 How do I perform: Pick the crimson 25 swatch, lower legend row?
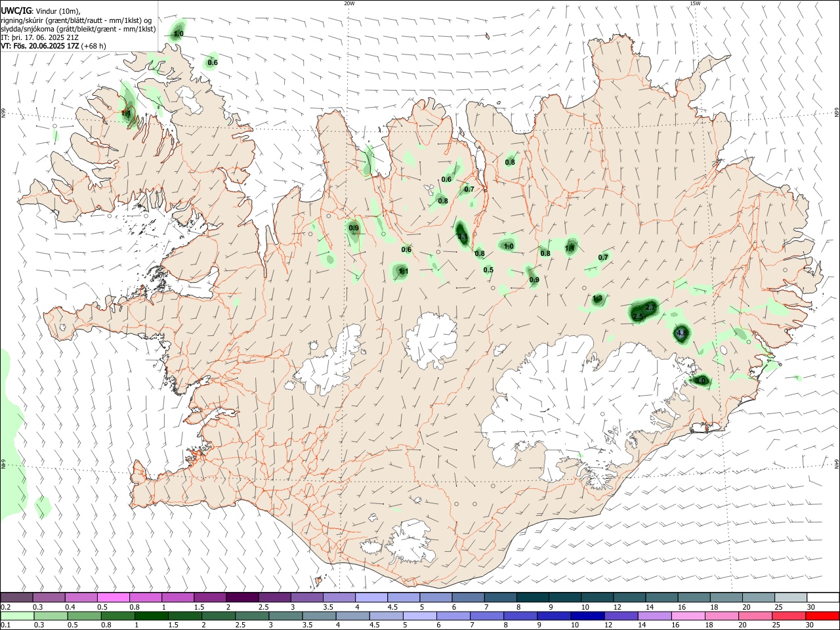coord(788,616)
